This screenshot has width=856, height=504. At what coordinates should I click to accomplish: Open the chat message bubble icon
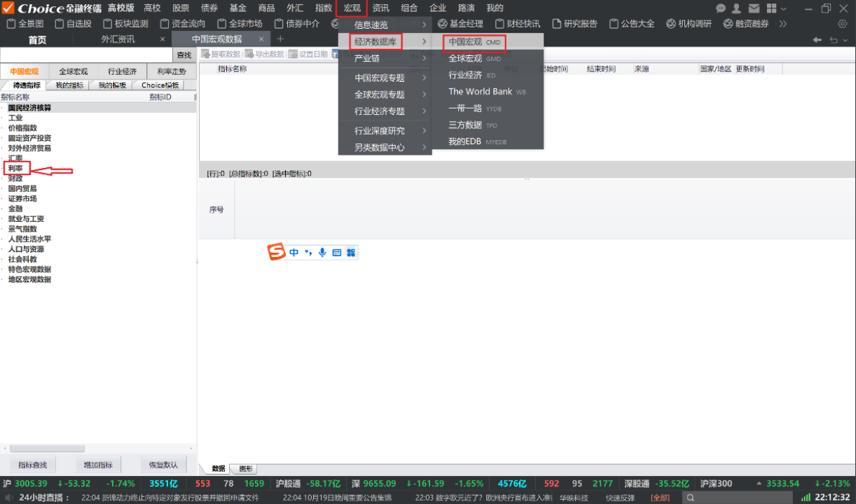pyautogui.click(x=722, y=8)
